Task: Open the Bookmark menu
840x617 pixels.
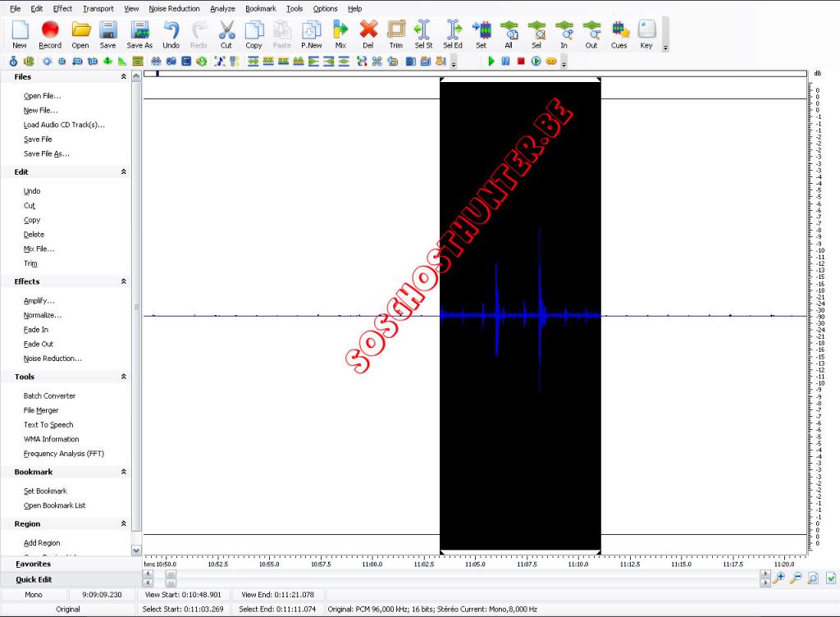Action: tap(261, 8)
